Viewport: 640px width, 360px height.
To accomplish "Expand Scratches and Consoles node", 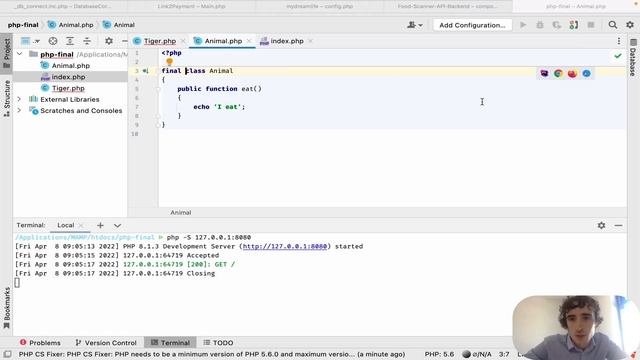I will pos(19,110).
